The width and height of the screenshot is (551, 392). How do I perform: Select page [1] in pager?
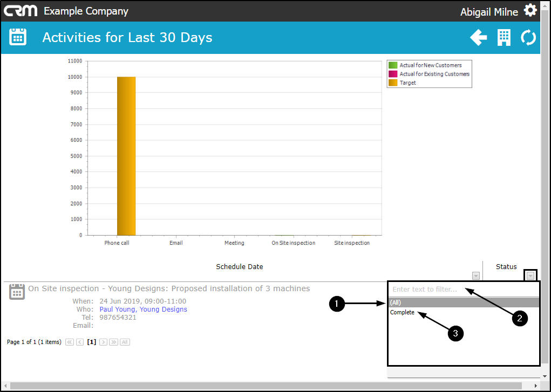click(91, 342)
